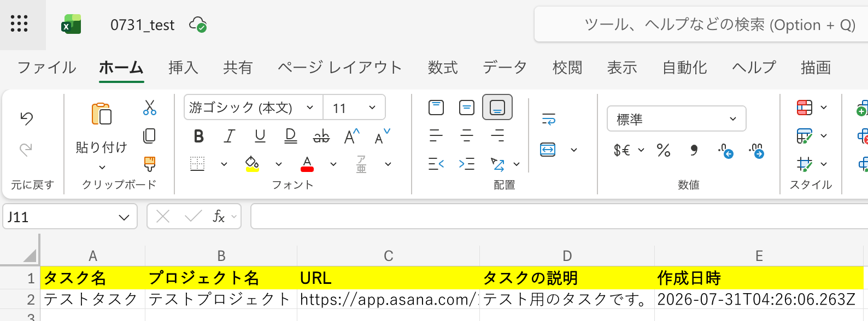
Task: Toggle Bold formatting
Action: click(199, 136)
